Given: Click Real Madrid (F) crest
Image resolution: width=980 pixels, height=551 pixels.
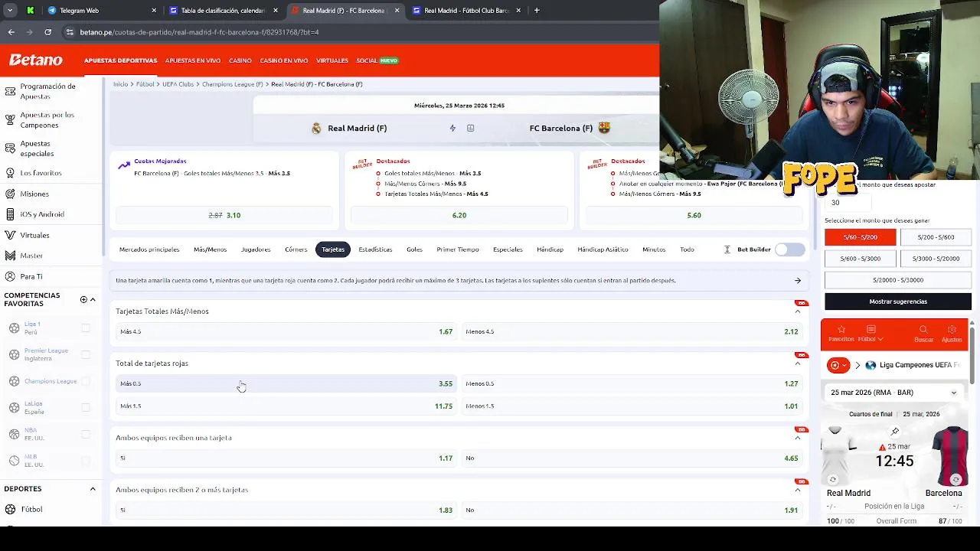Looking at the screenshot, I should click(x=316, y=128).
